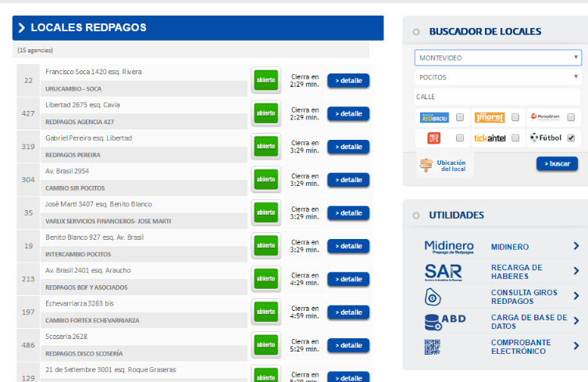Click abierto status for Cambio Fortex Echevarriarza
Image resolution: width=588 pixels, height=382 pixels.
tap(265, 312)
